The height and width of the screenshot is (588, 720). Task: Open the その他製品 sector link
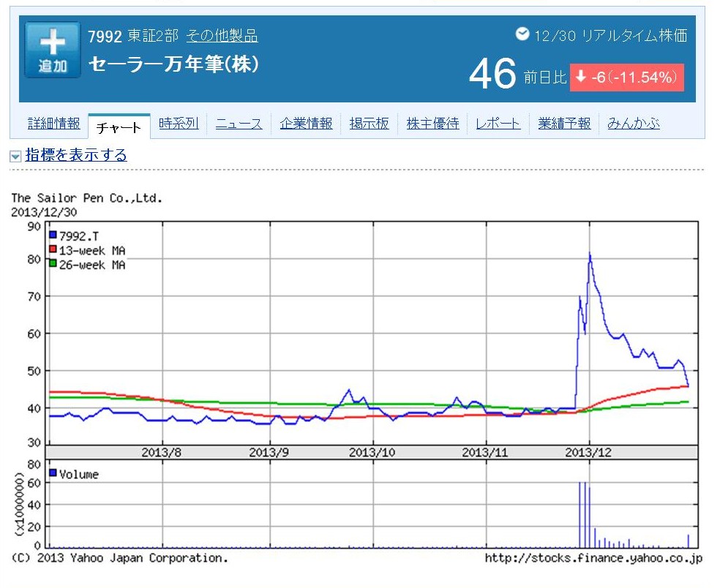222,36
